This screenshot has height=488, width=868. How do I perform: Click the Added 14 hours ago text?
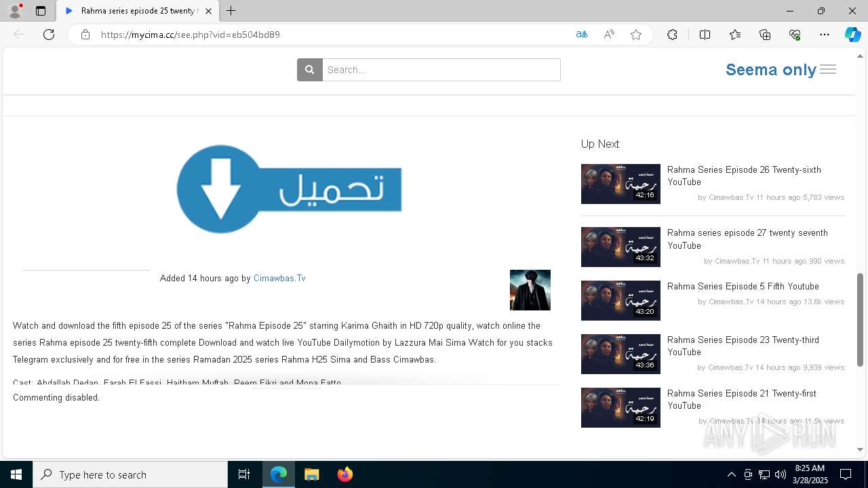199,278
